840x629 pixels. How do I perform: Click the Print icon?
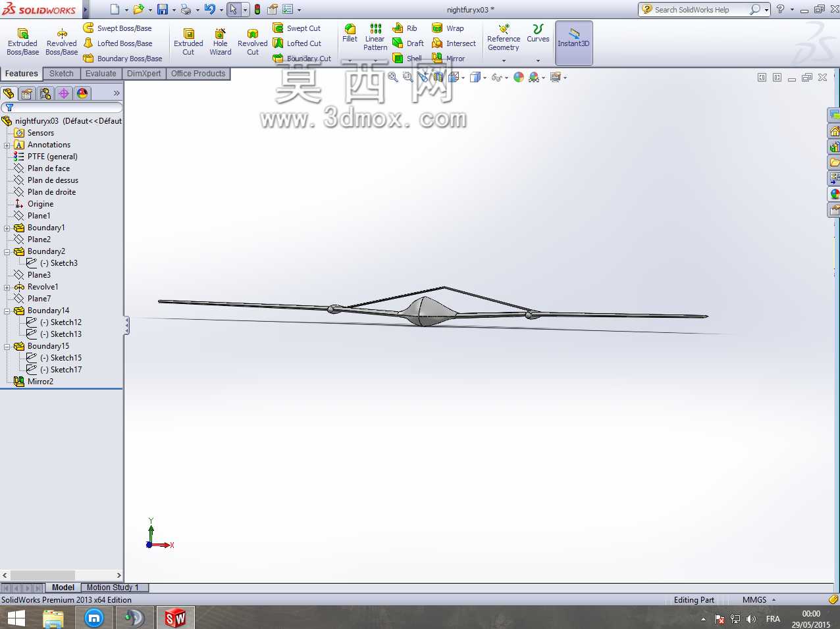pos(186,9)
